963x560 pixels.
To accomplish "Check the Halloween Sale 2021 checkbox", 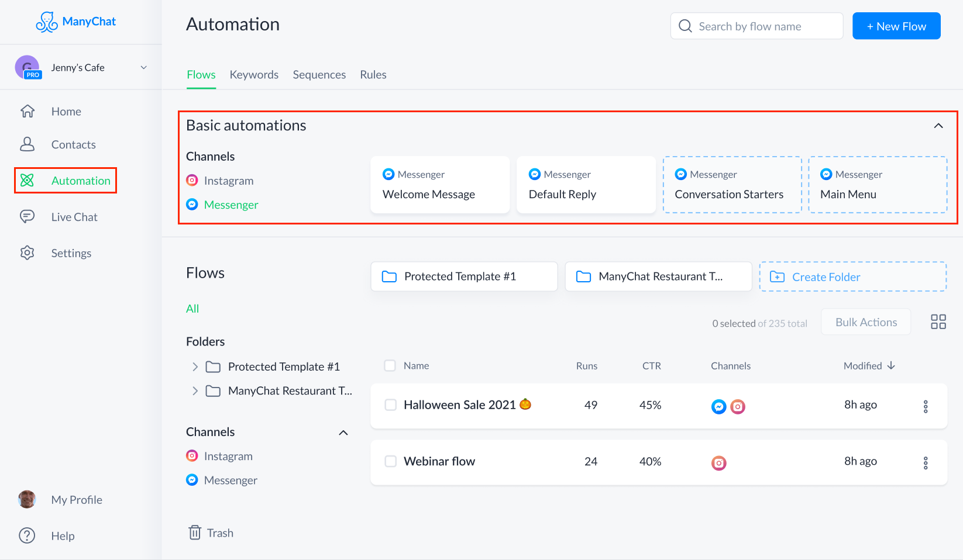I will (390, 405).
